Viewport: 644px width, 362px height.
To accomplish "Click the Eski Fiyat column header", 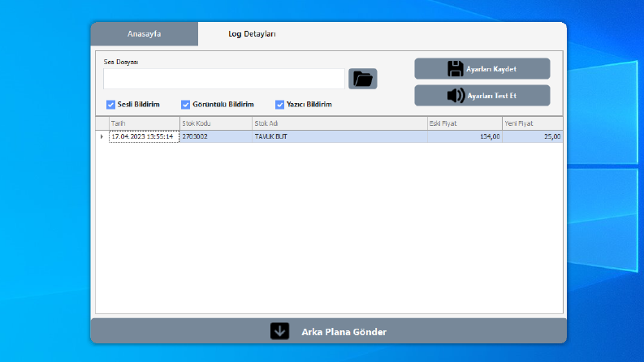I will (465, 123).
